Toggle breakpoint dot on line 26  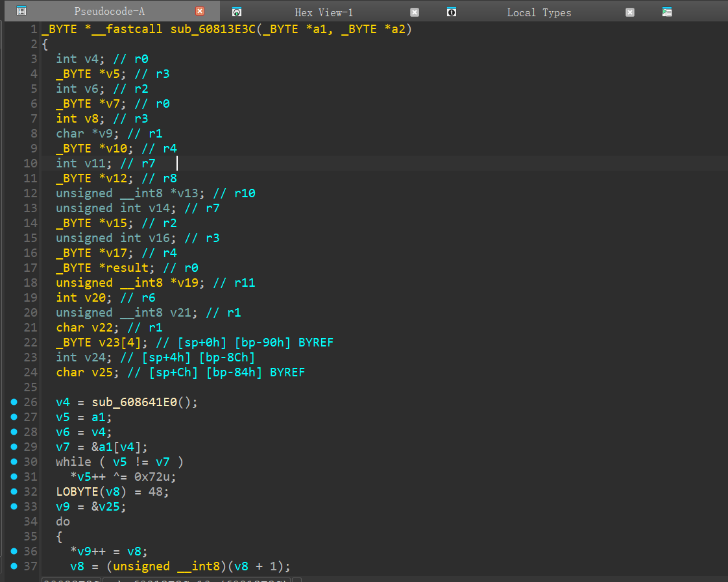(14, 402)
